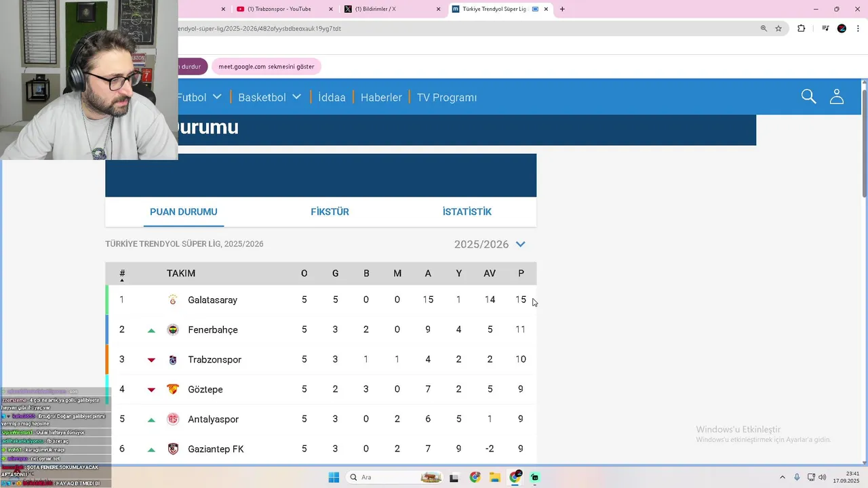Image resolution: width=868 pixels, height=488 pixels.
Task: Click the red down arrow beside Göztepe
Action: click(151, 390)
